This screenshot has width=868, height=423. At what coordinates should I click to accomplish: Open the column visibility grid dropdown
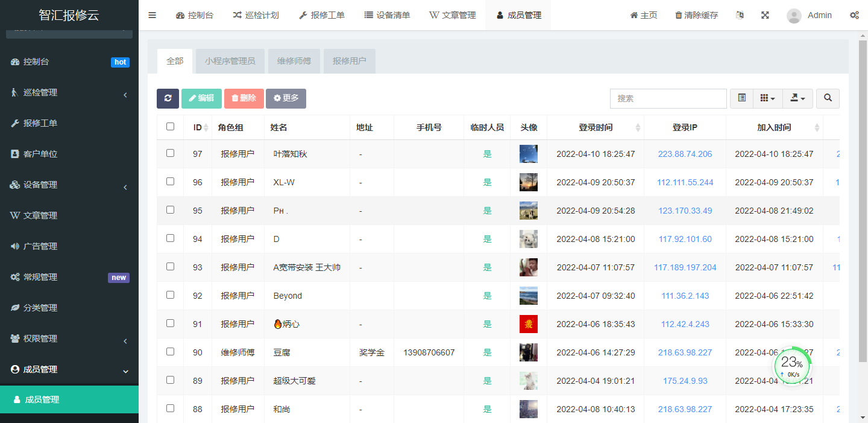pos(767,98)
